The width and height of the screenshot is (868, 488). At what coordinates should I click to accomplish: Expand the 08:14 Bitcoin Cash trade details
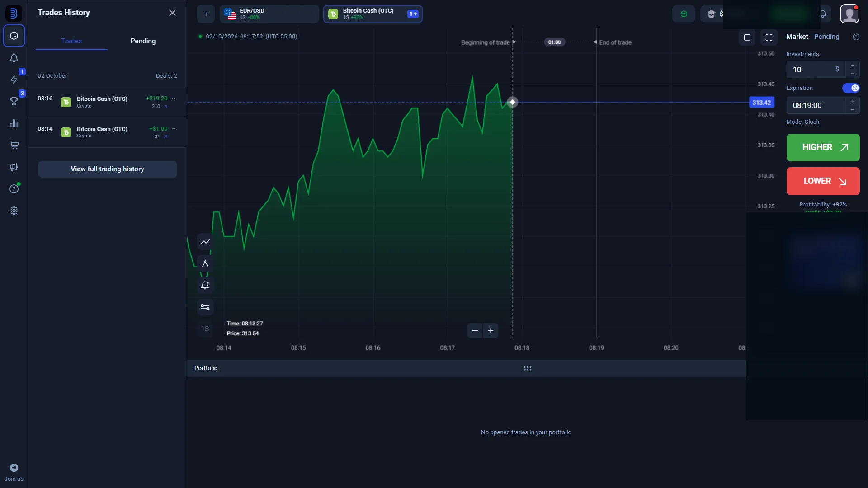pos(173,129)
